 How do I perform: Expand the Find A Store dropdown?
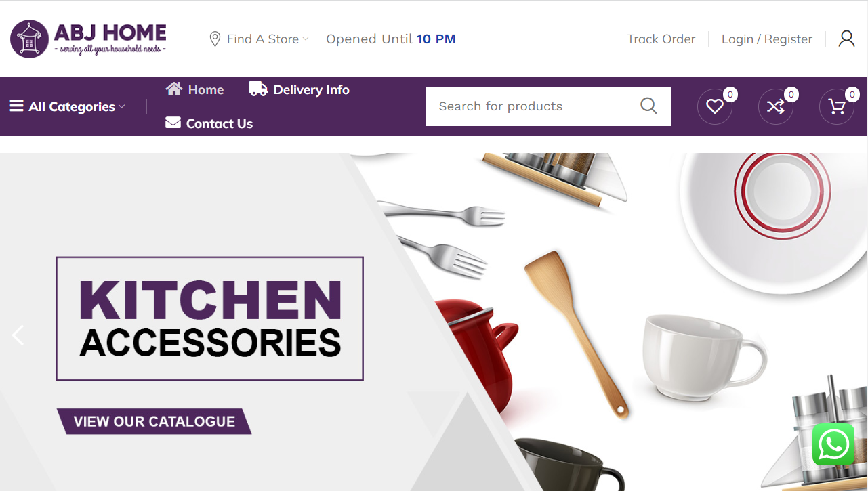[258, 39]
